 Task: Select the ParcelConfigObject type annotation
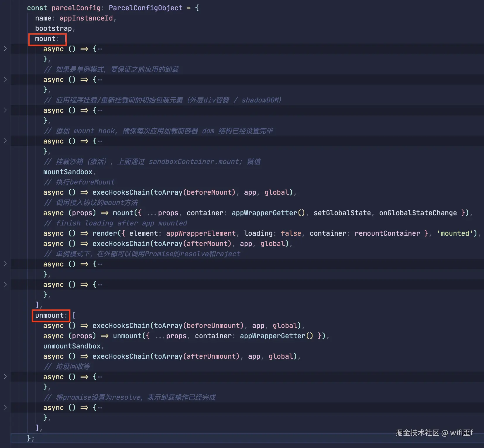point(146,8)
